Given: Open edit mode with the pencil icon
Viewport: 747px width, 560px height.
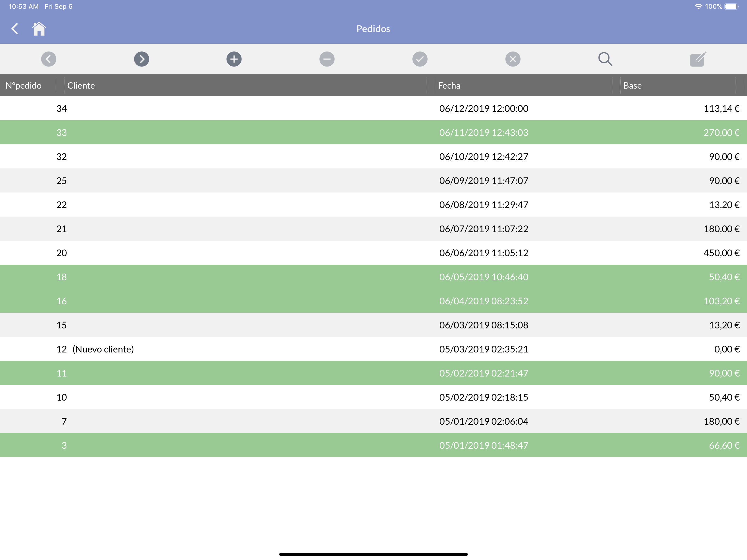Looking at the screenshot, I should [x=698, y=59].
